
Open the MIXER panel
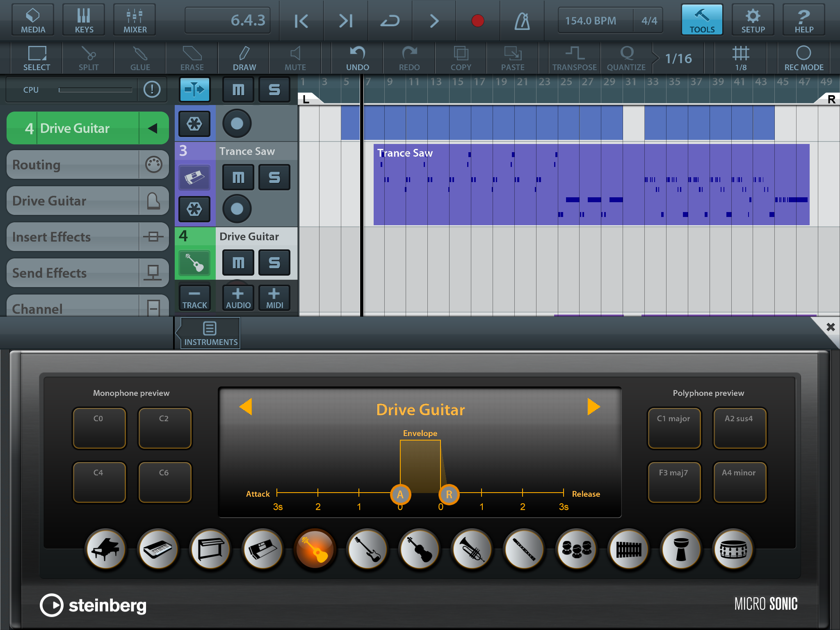[x=135, y=20]
